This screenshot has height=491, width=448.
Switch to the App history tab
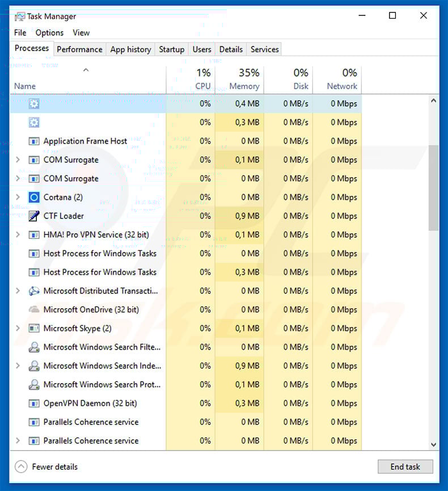click(x=130, y=49)
